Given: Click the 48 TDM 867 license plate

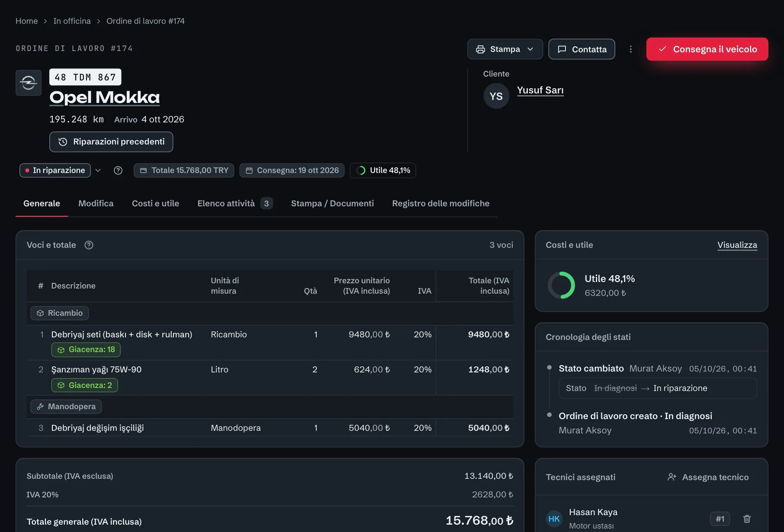Looking at the screenshot, I should 85,77.
